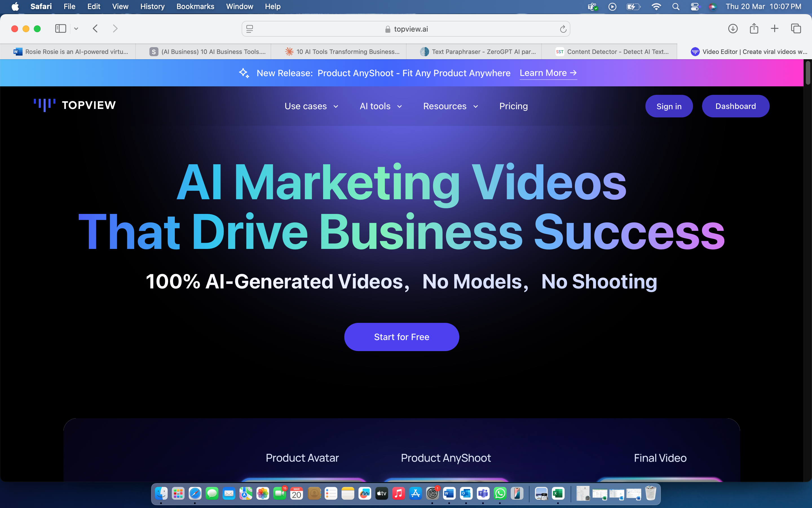Open Microsoft Word from the Dock
This screenshot has height=508, width=812.
[449, 493]
